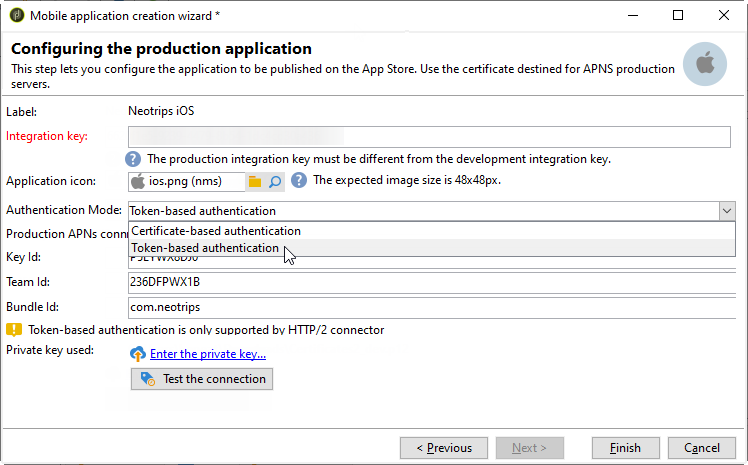Click the folder browse icon beside ios.png
Viewport: 748px width, 465px height.
point(255,181)
